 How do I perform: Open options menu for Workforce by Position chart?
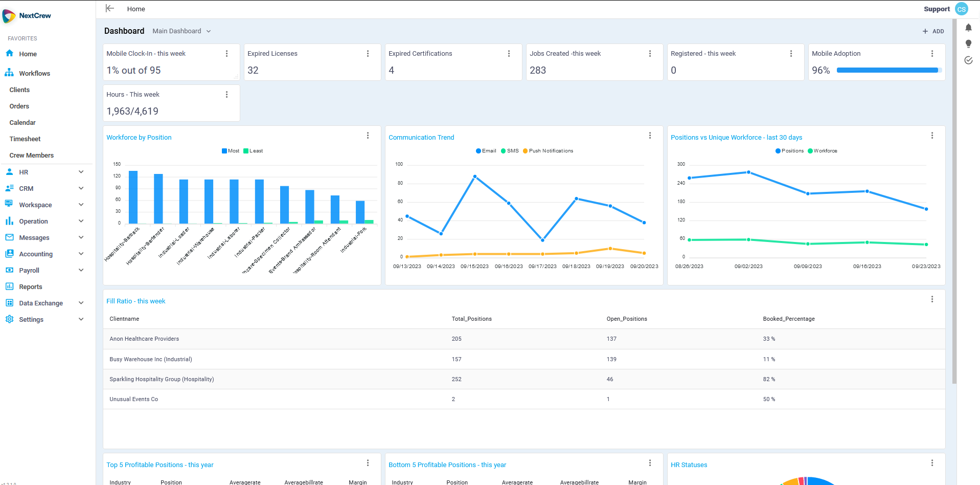368,136
